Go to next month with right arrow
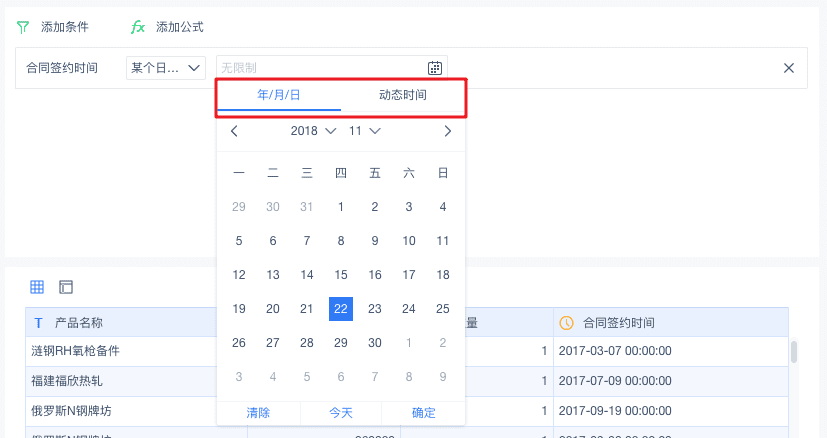This screenshot has width=827, height=438. (x=447, y=131)
